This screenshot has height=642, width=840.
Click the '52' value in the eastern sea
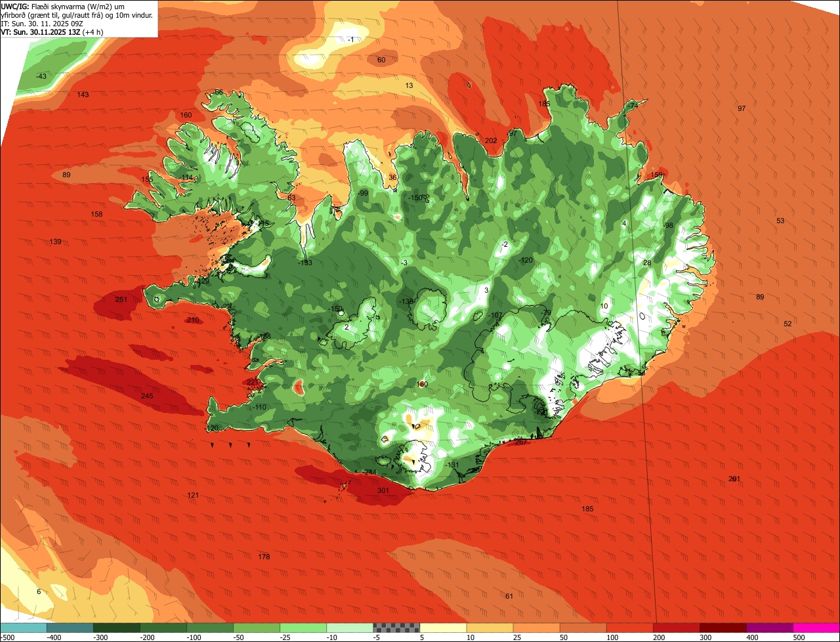(x=787, y=324)
